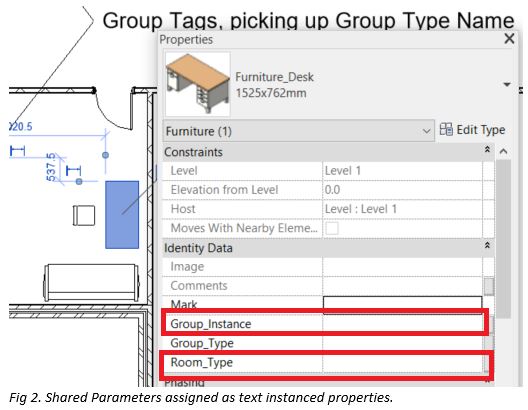Click the Group_Type value field
This screenshot has width=528, height=410.
tap(403, 343)
